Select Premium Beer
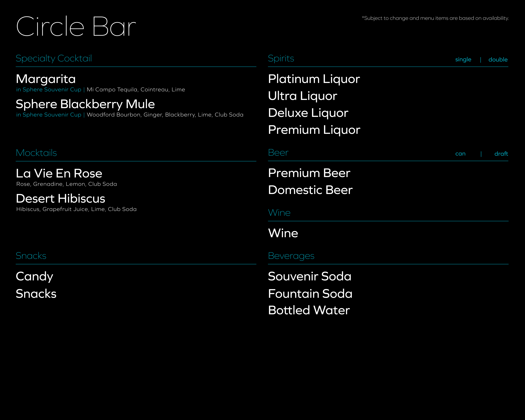Viewport: 525px width, 420px height. tap(309, 173)
